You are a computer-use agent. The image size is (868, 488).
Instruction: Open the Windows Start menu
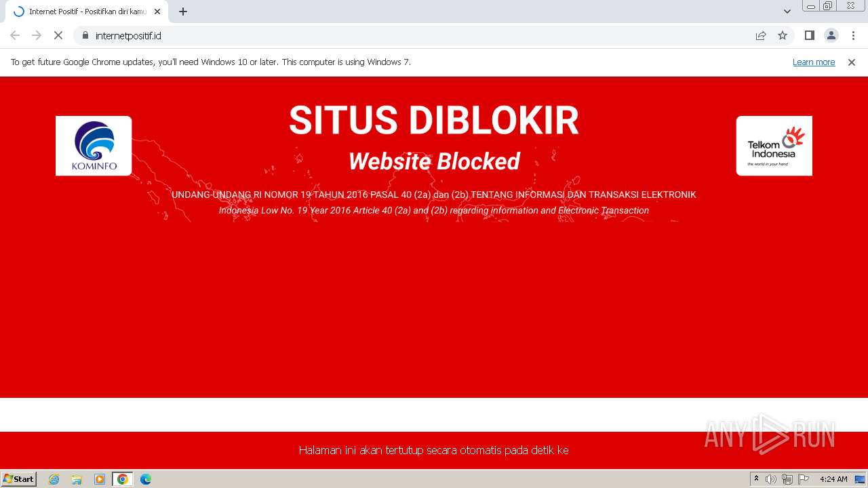click(19, 479)
